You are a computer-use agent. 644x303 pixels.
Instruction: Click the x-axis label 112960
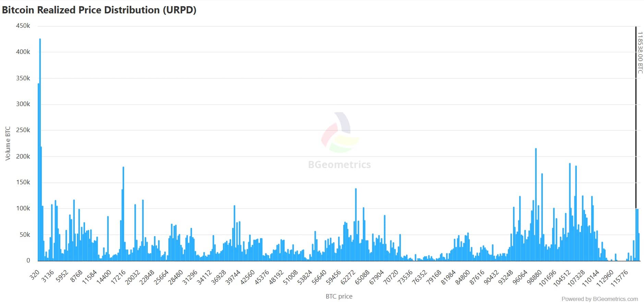tap(605, 278)
